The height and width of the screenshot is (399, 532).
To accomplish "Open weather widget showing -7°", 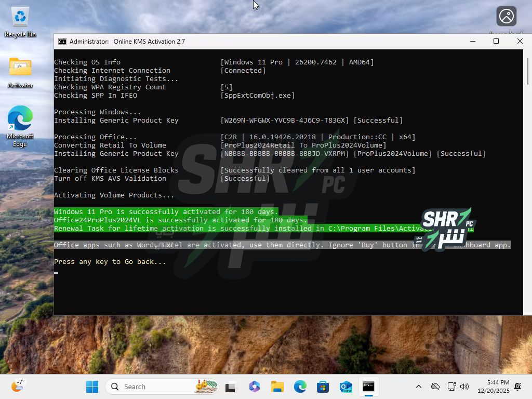I will point(18,386).
